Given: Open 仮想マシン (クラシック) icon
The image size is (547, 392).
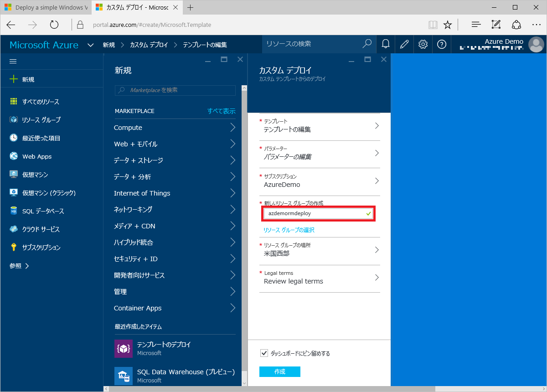Looking at the screenshot, I should (14, 192).
